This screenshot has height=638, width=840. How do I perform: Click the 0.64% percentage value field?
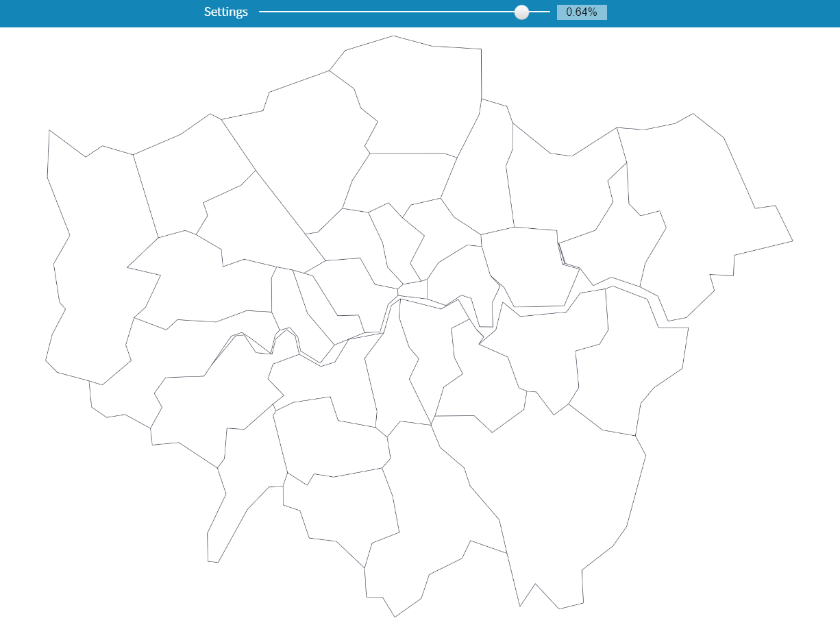point(582,12)
